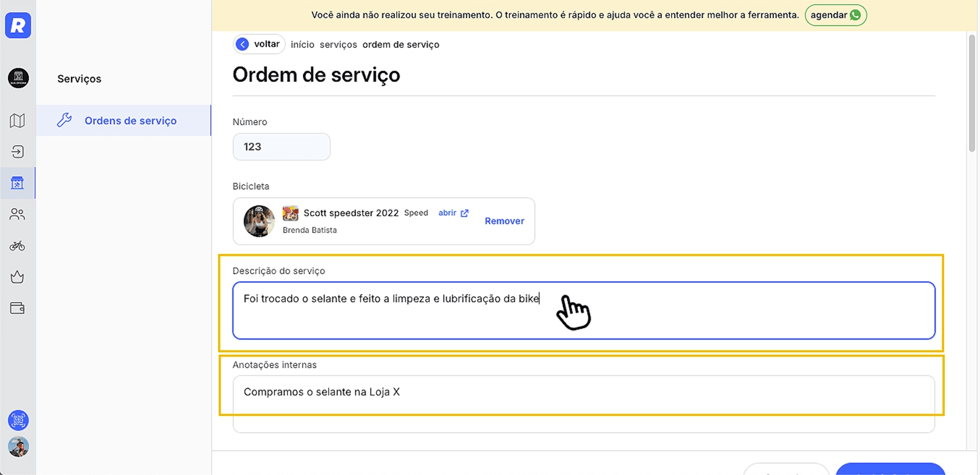Click agendar WhatsApp button
Image resolution: width=980 pixels, height=475 pixels.
(835, 15)
